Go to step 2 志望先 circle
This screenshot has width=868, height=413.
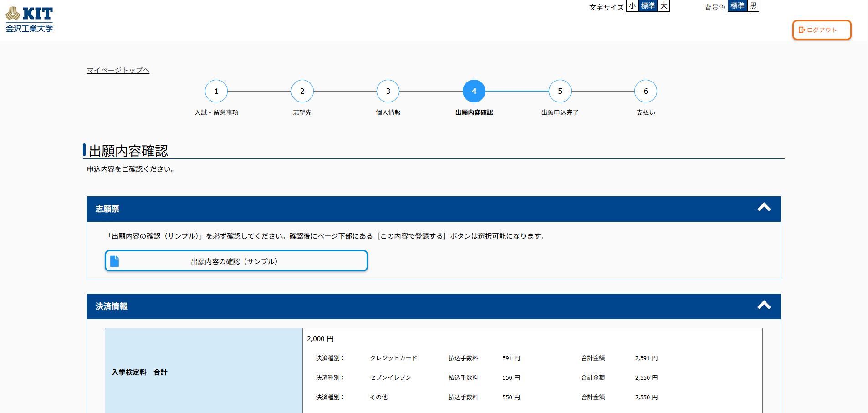click(302, 91)
